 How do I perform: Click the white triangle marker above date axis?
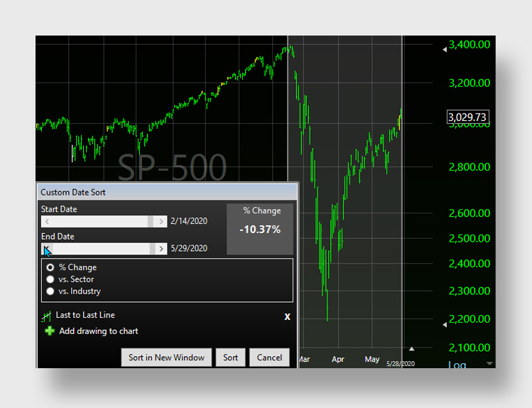click(x=411, y=348)
